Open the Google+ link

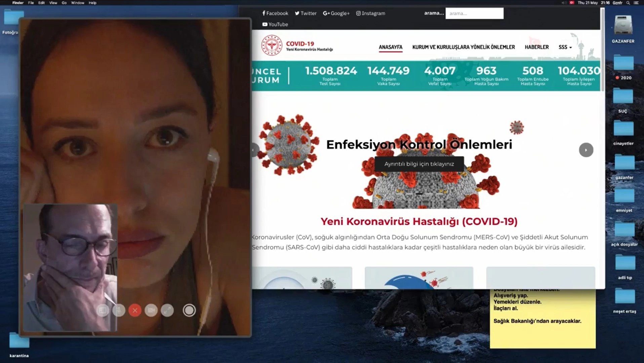[x=336, y=13]
